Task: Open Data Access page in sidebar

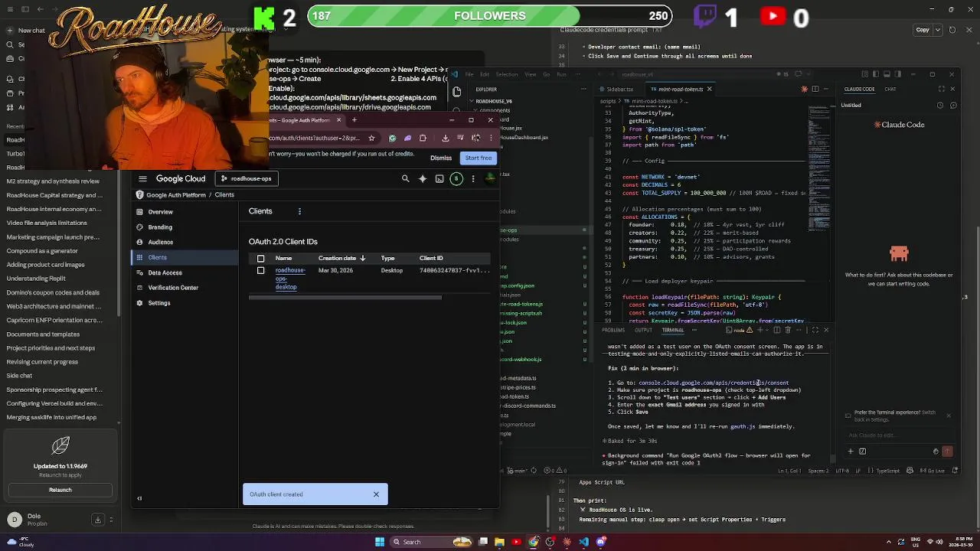Action: tap(185, 272)
